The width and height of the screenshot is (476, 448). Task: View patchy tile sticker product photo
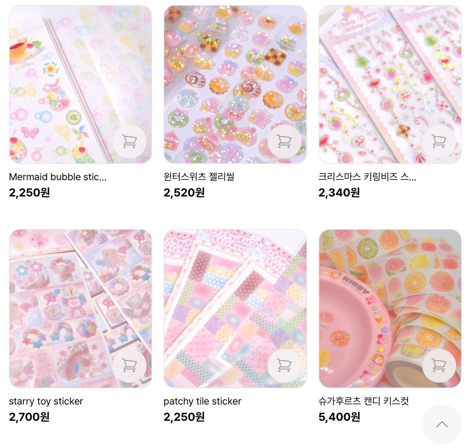click(235, 309)
